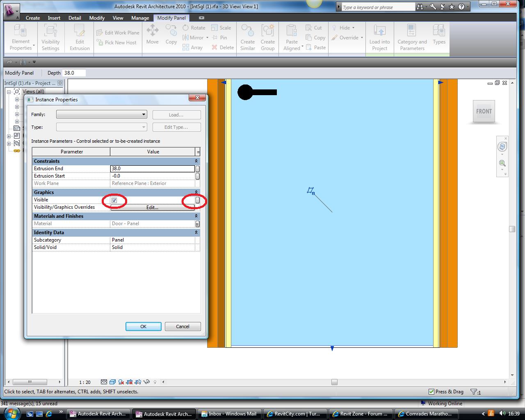Activate the Rotate tool
525x420 pixels.
pyautogui.click(x=194, y=28)
